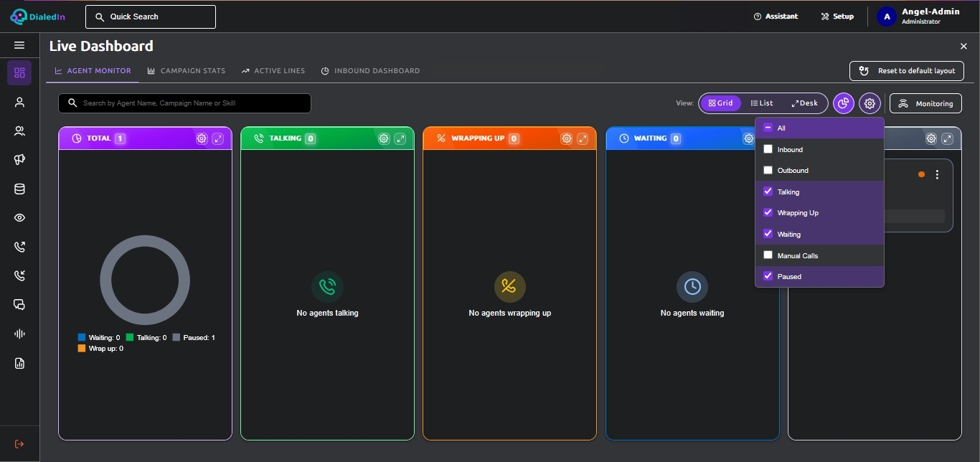Click the Monitoring button
This screenshot has height=462, width=980.
click(925, 103)
